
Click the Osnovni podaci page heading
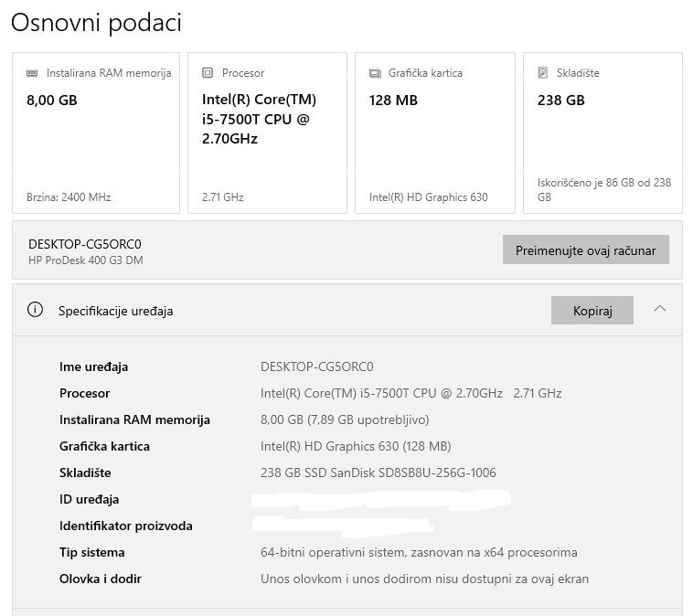pos(96,23)
